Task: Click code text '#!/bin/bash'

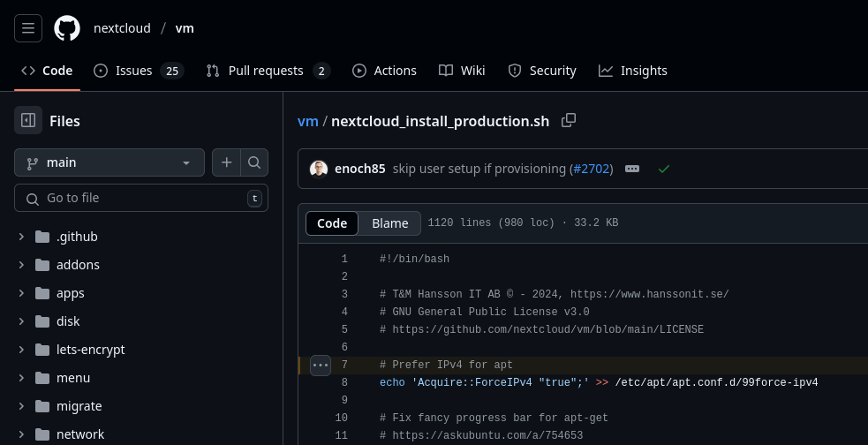Action: pyautogui.click(x=415, y=259)
